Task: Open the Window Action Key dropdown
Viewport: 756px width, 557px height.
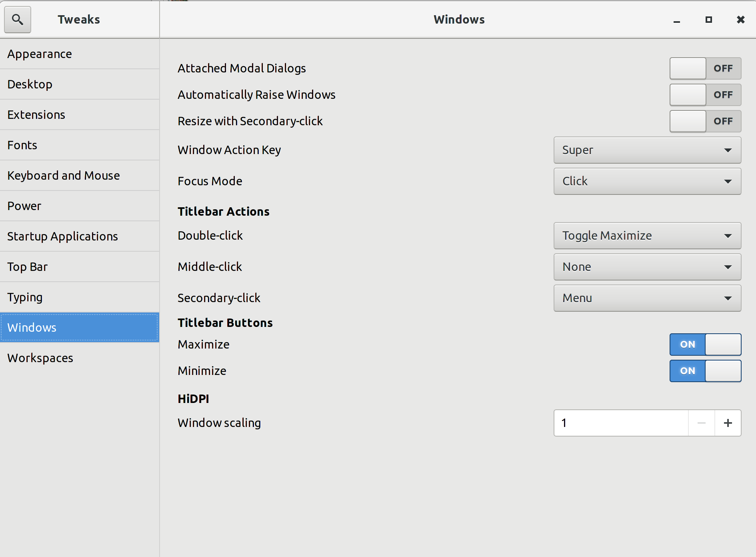Action: pos(647,150)
